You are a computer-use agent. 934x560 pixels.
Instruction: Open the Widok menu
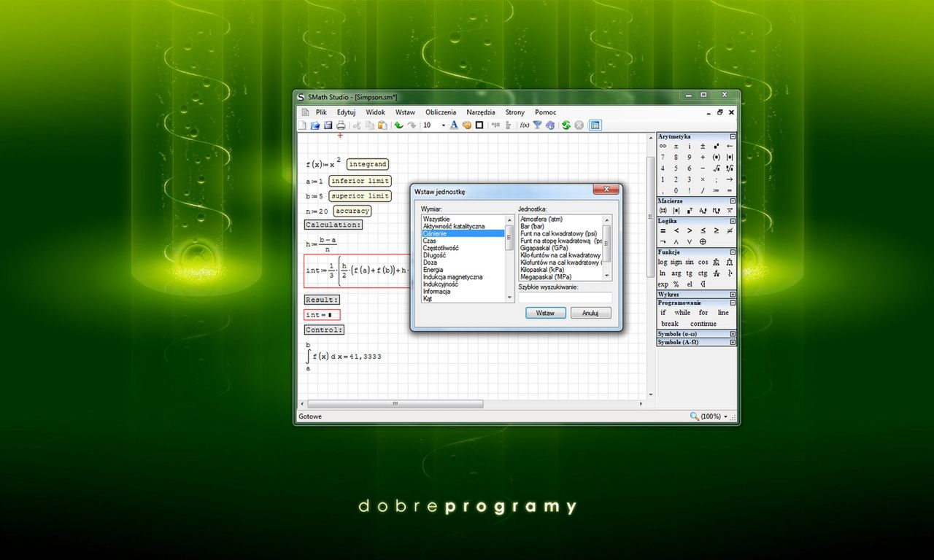click(x=375, y=112)
